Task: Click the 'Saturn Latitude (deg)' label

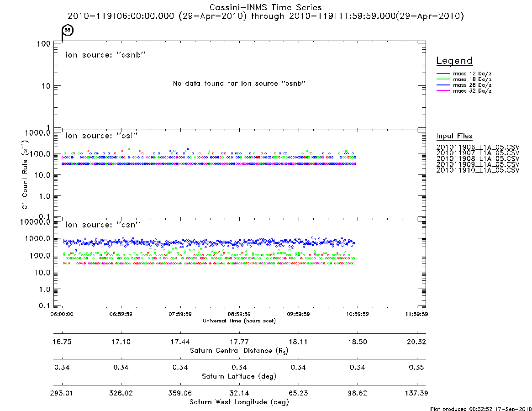Action: 239,376
